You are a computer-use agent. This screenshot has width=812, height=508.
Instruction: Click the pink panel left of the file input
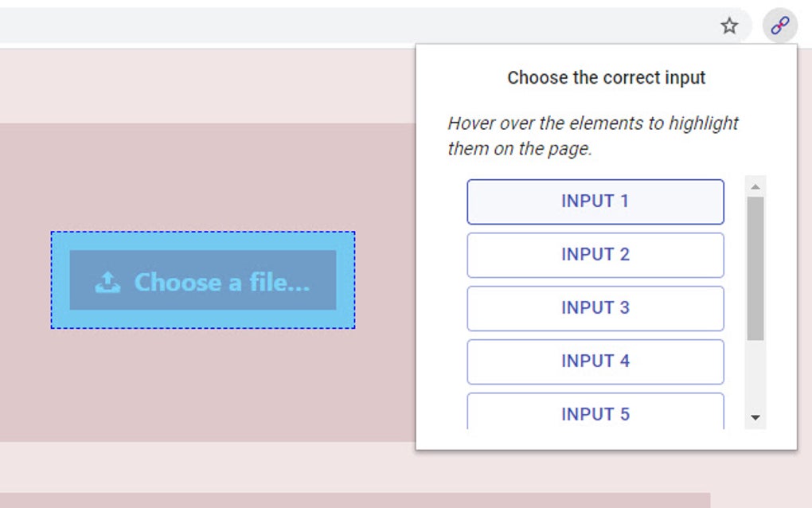24,280
